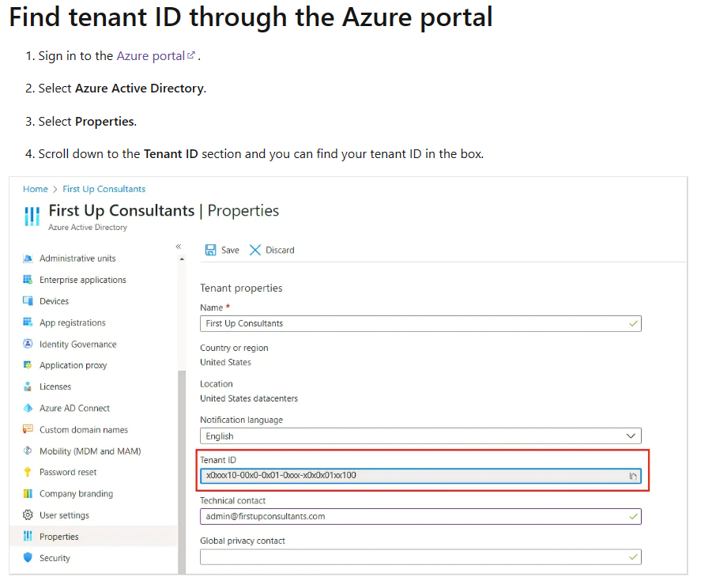Open the Notification language dropdown
The width and height of the screenshot is (701, 588).
pyautogui.click(x=632, y=435)
